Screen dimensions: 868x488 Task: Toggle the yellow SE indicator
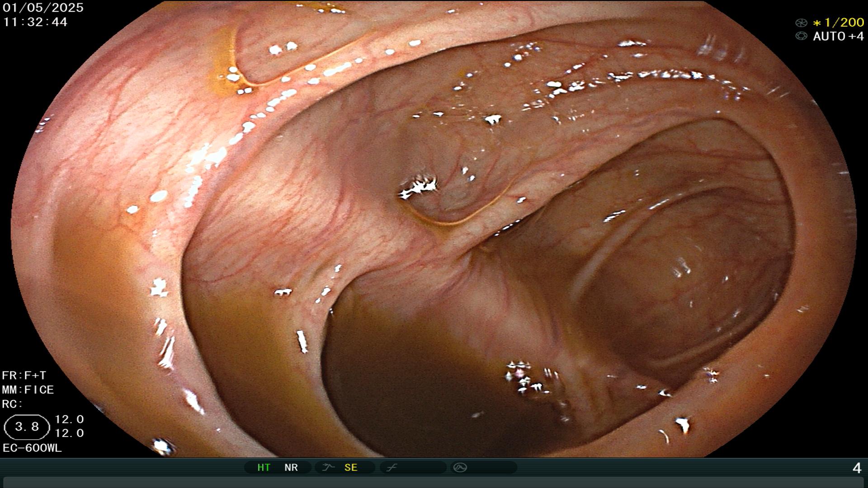351,467
